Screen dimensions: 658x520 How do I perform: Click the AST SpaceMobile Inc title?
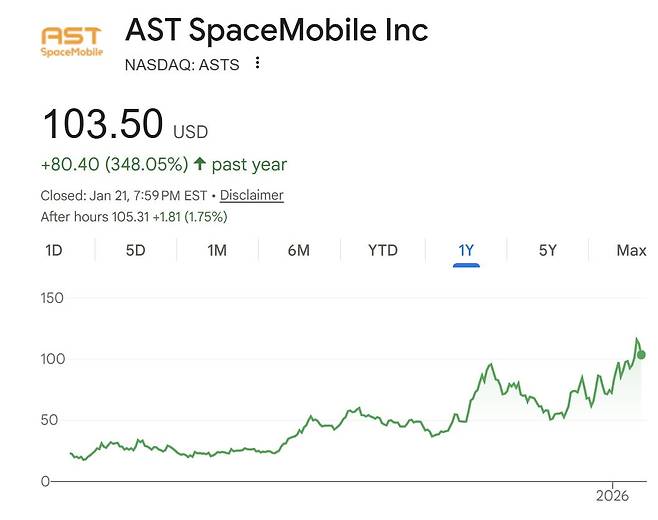276,30
